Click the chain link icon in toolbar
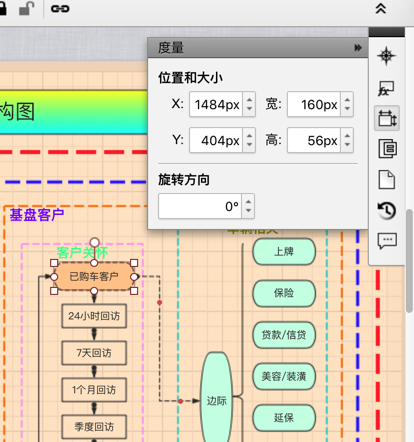This screenshot has width=414, height=442. tap(60, 9)
